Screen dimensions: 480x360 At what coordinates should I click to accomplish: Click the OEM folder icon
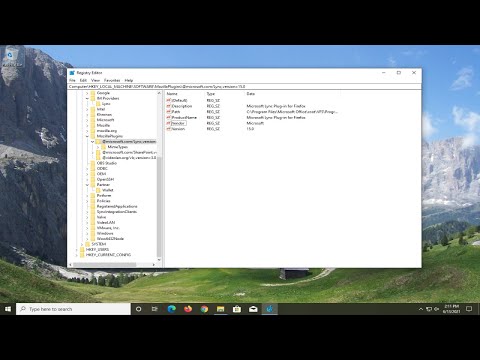(93, 174)
